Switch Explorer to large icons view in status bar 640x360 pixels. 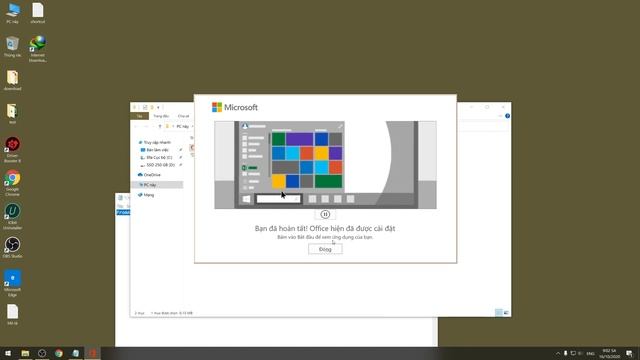[506, 313]
